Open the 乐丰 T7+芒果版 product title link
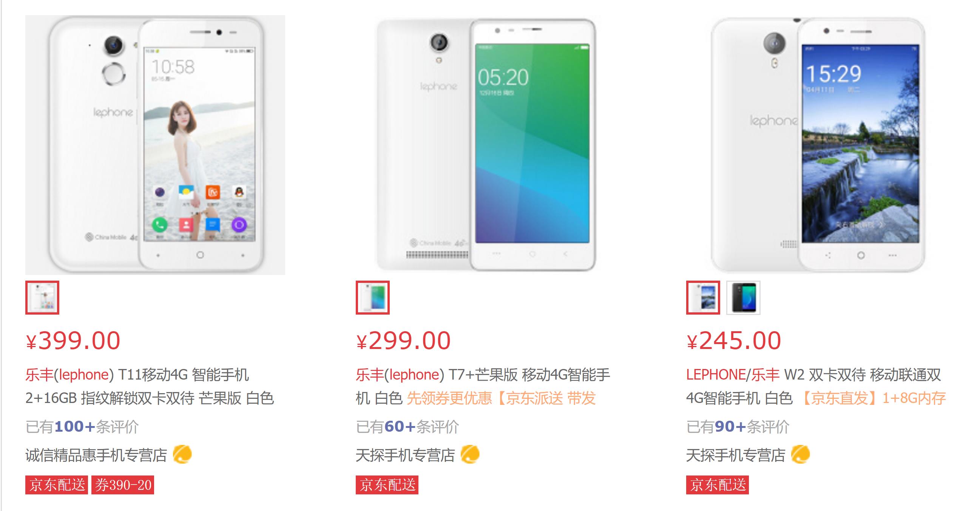This screenshot has height=511, width=980. [483, 387]
